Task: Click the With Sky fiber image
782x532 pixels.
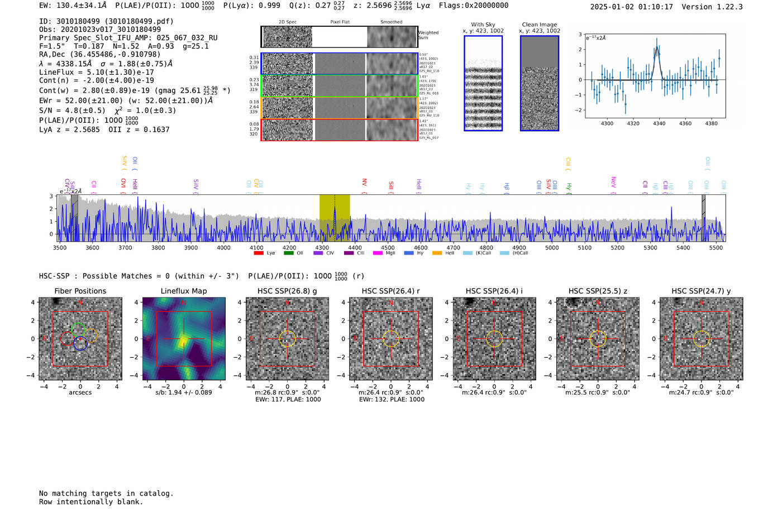Action: point(483,83)
